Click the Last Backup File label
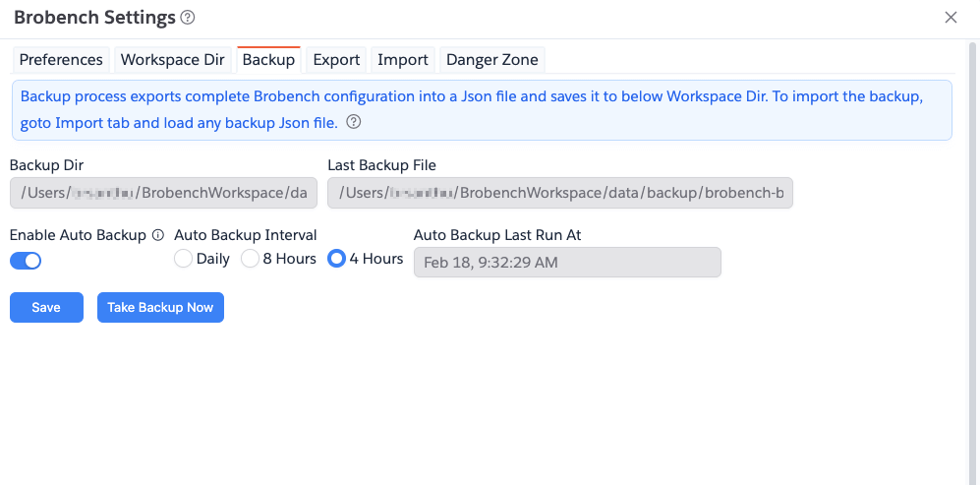The width and height of the screenshot is (980, 485). [x=381, y=165]
